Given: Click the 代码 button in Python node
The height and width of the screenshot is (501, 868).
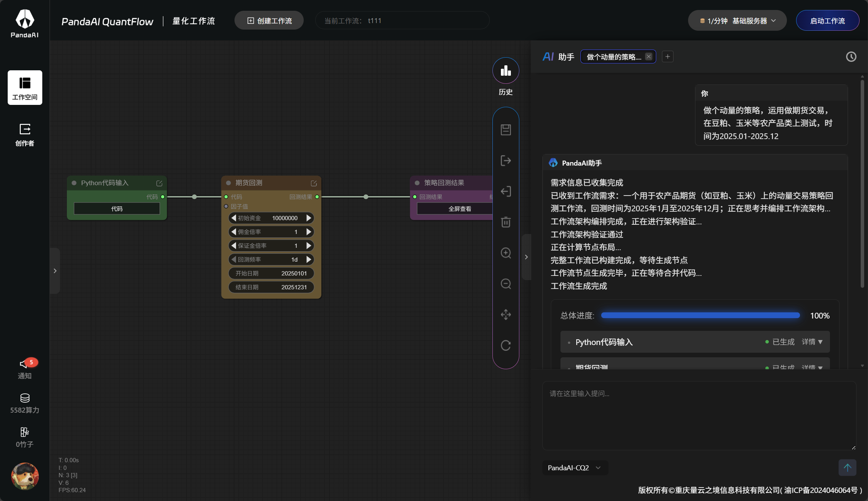Looking at the screenshot, I should click(x=117, y=209).
